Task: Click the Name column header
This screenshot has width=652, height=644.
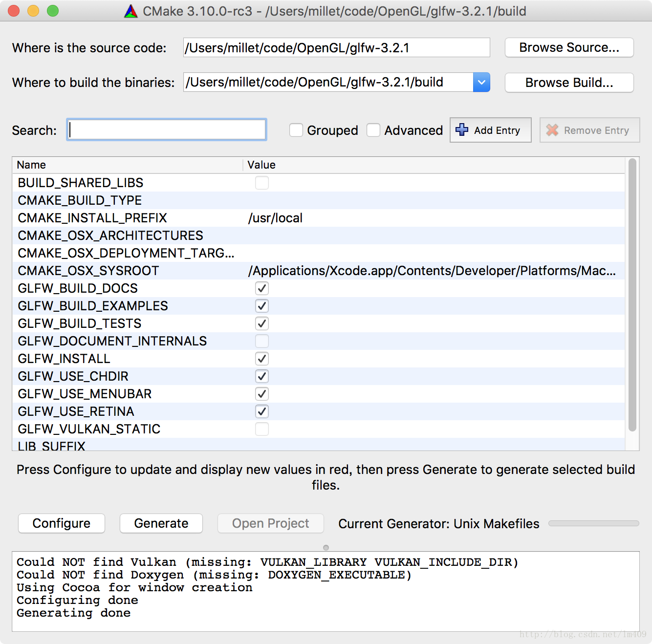Action: [x=128, y=165]
